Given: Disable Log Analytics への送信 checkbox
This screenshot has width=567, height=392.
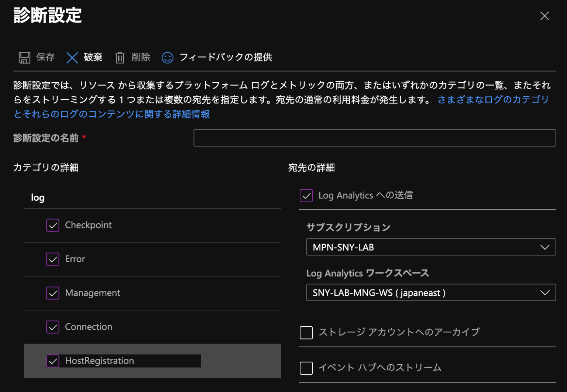Looking at the screenshot, I should pyautogui.click(x=306, y=196).
